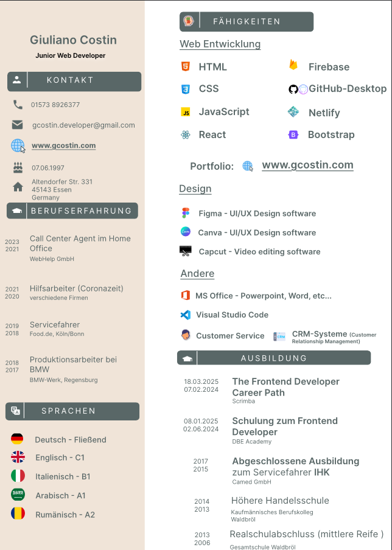392x550 pixels.
Task: Click the Sprachen section header
Action: point(72,411)
